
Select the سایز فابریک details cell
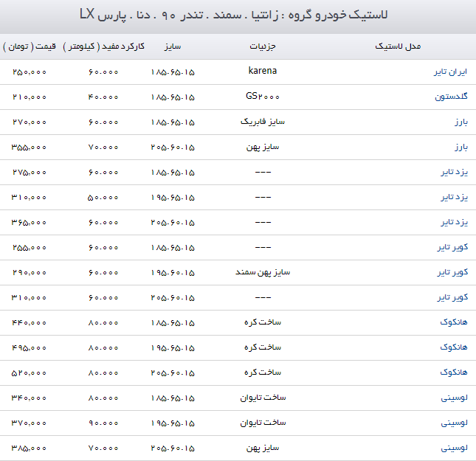(x=263, y=122)
